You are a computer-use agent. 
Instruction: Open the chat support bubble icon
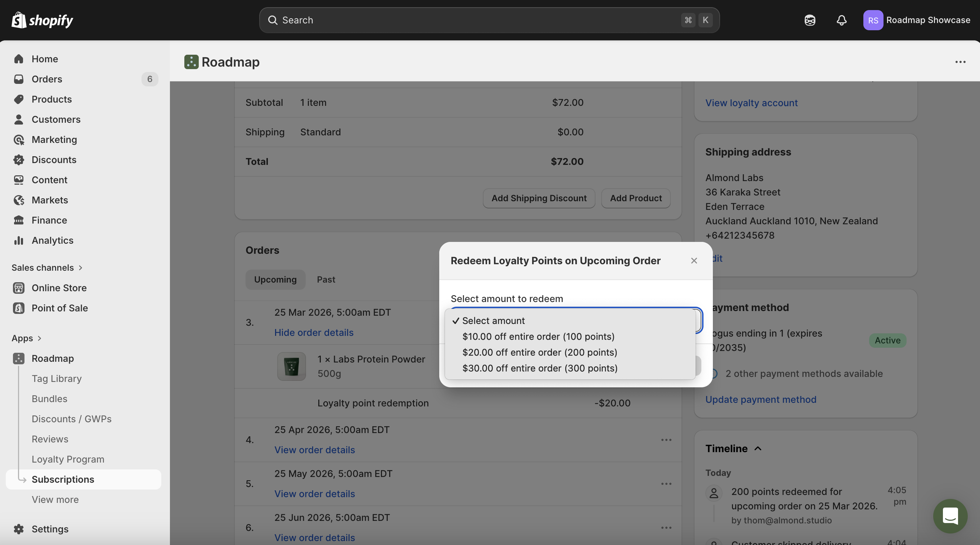point(950,516)
